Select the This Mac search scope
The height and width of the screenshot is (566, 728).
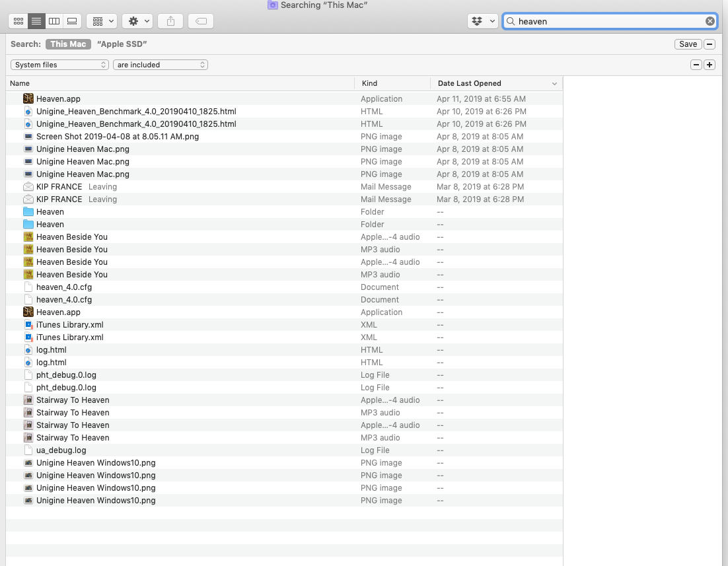[x=68, y=44]
